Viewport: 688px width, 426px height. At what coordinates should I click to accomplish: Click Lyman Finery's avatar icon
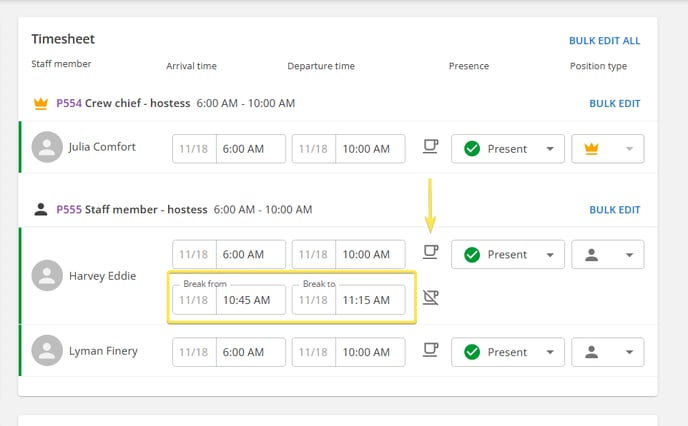click(47, 351)
